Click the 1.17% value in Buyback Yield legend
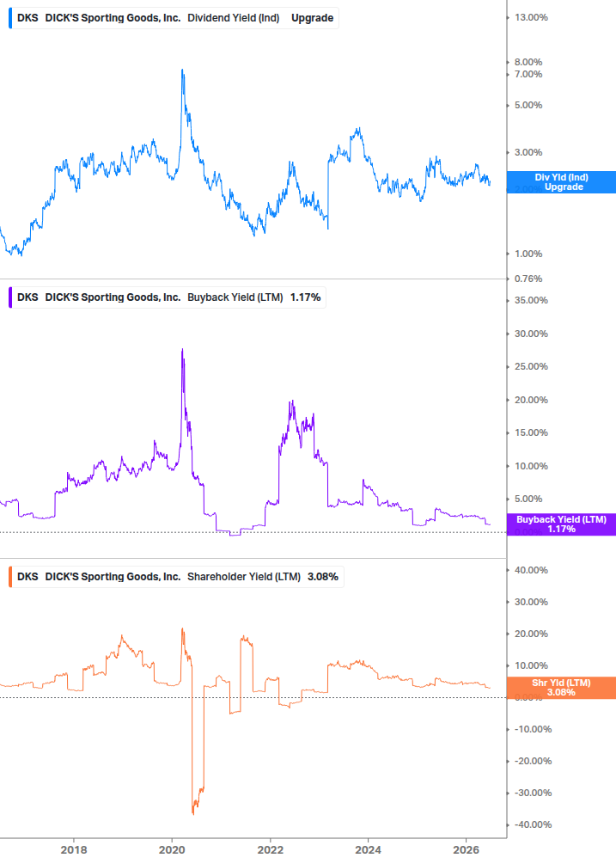Screen dimensions: 616x864 [x=306, y=297]
